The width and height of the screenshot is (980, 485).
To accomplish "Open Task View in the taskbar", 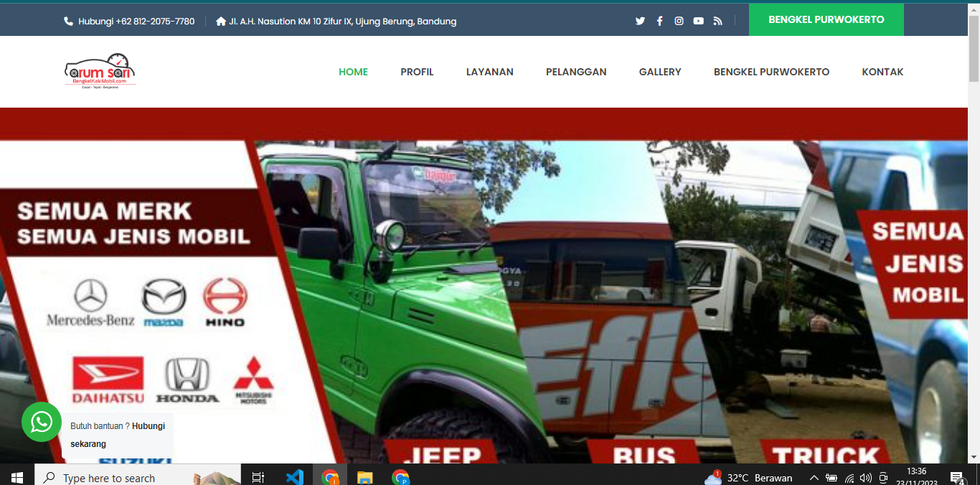I will 258,477.
